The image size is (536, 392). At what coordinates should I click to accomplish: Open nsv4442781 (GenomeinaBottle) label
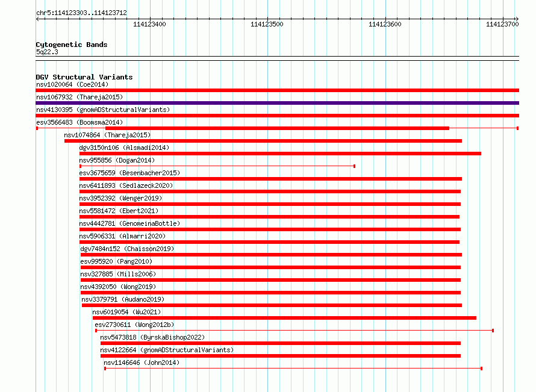pyautogui.click(x=129, y=223)
